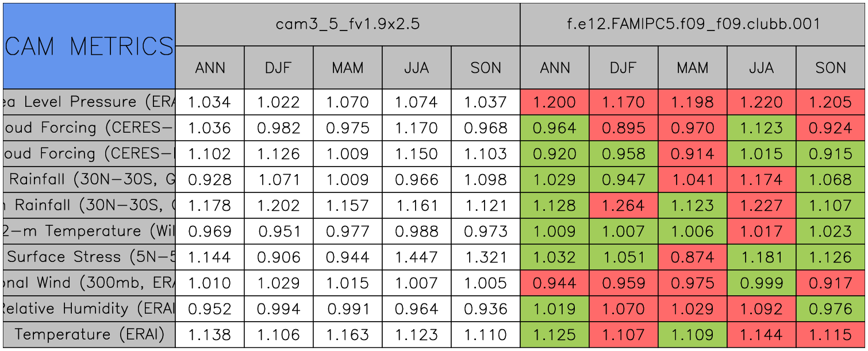Select the Relative Humidity row label

[x=89, y=308]
